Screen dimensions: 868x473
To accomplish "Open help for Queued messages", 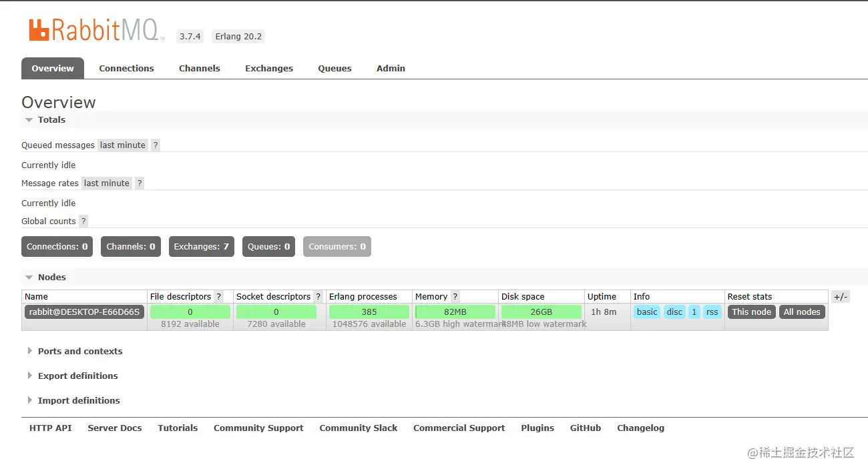I will click(156, 145).
